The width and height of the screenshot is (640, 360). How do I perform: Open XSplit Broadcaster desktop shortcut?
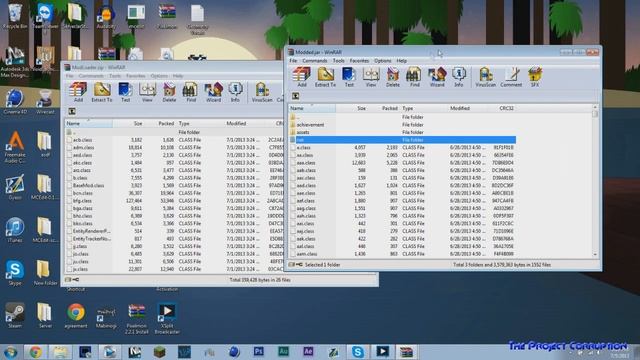[x=167, y=318]
